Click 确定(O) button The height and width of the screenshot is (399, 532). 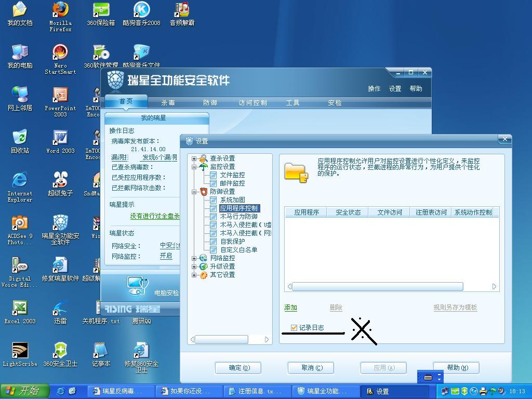[x=238, y=368]
